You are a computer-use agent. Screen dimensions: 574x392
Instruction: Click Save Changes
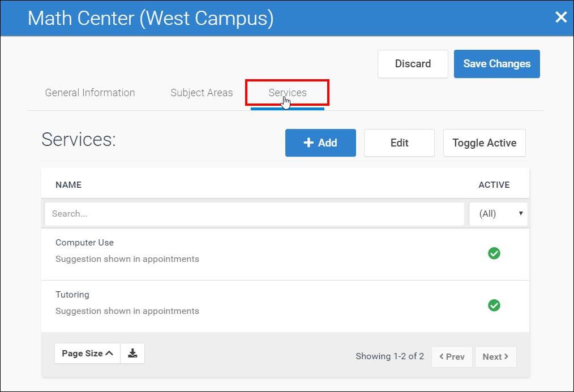496,64
